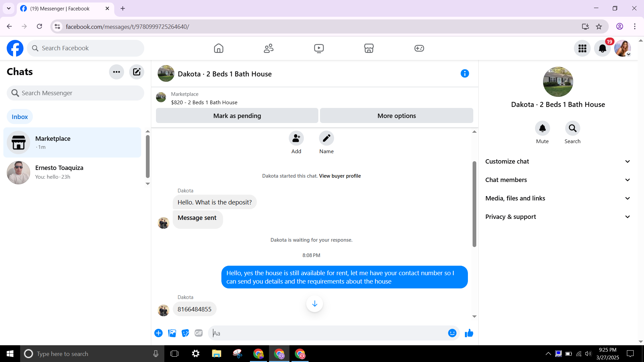The image size is (644, 362).
Task: Go back to the previous page
Action: tap(9, 26)
